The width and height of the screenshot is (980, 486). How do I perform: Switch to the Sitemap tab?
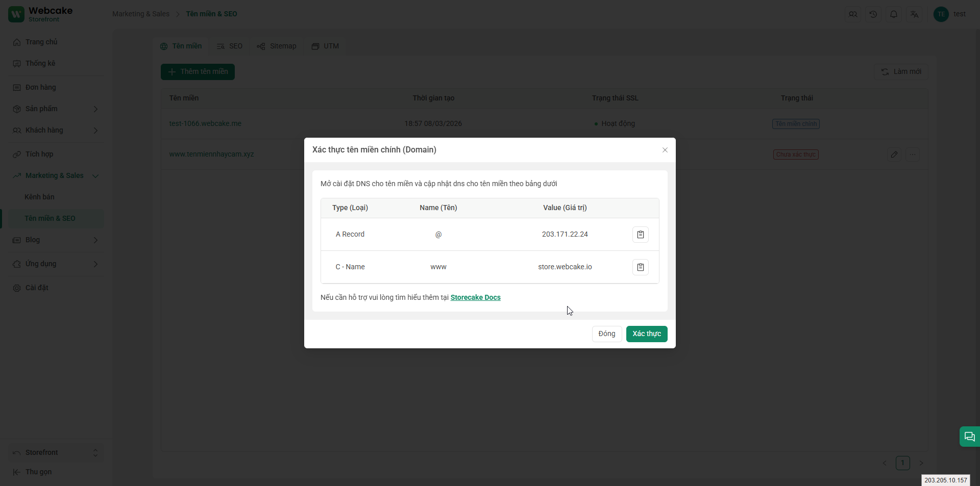(277, 46)
